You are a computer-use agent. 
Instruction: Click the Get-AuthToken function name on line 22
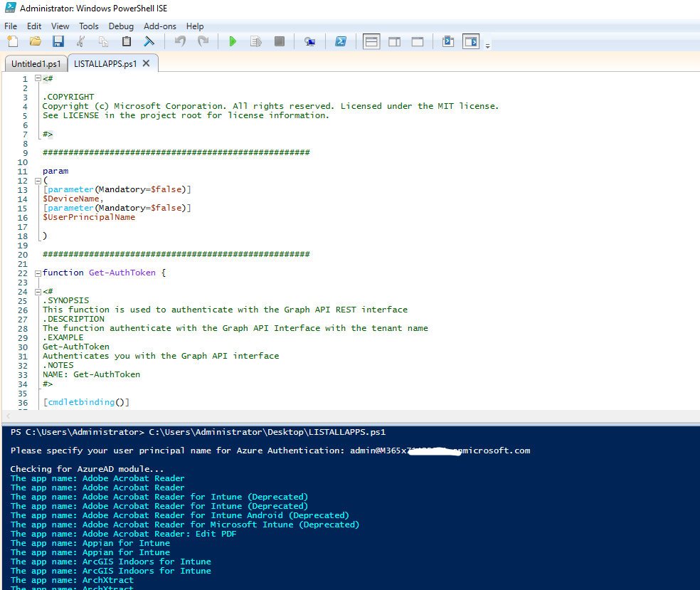tap(122, 273)
